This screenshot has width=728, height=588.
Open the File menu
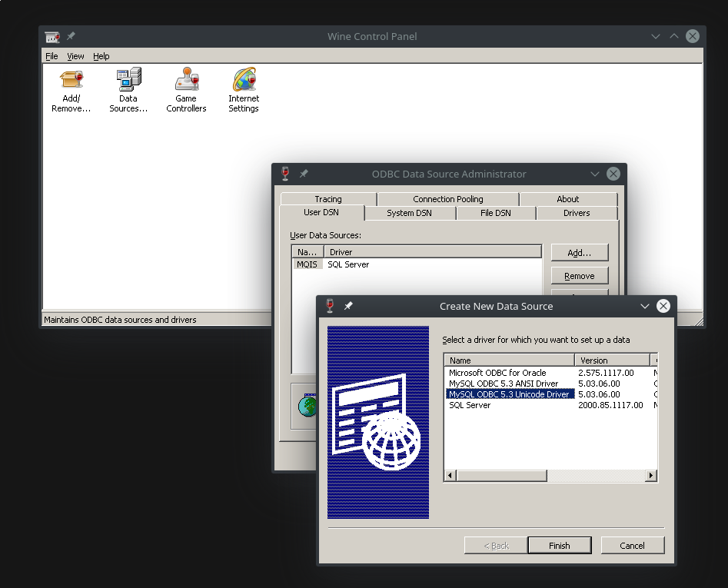click(x=52, y=56)
